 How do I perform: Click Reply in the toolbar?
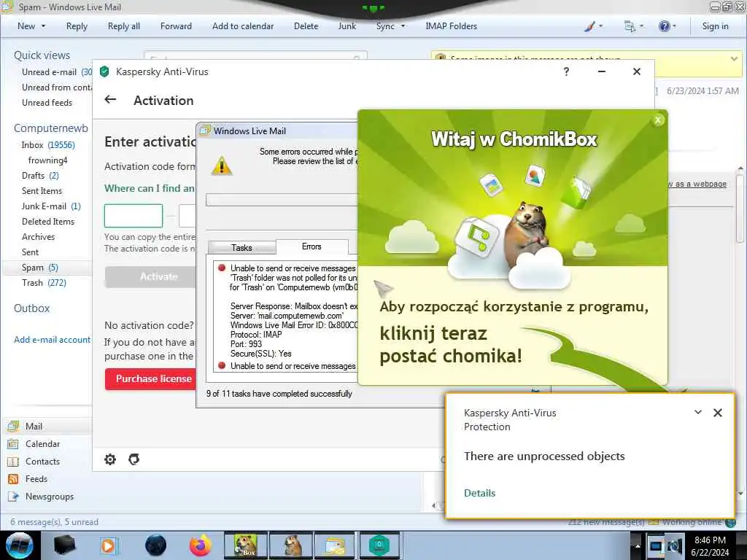pos(77,26)
